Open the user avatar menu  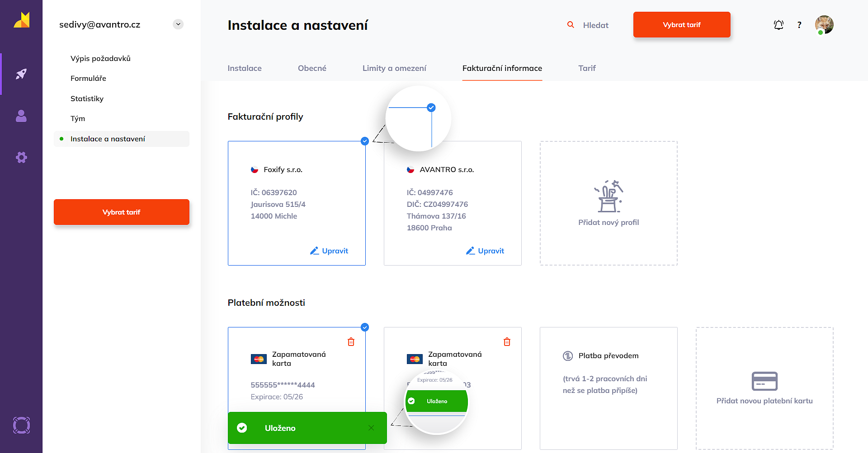coord(824,25)
